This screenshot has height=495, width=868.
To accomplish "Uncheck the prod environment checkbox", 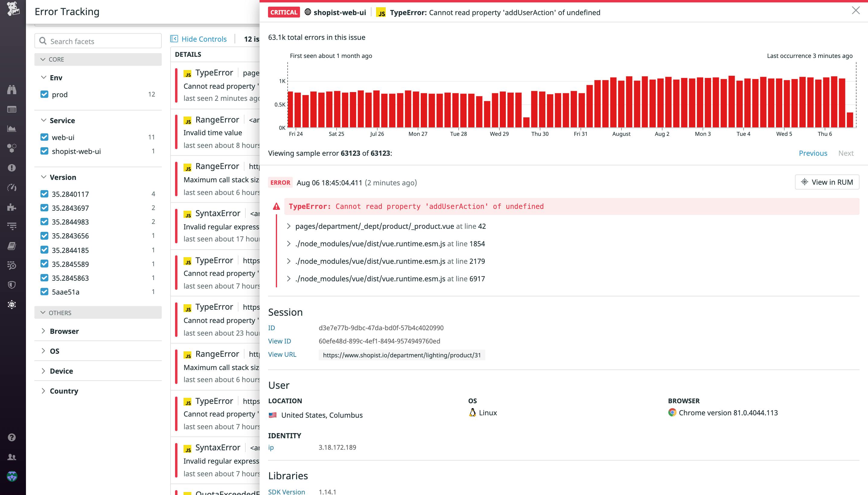I will coord(44,94).
